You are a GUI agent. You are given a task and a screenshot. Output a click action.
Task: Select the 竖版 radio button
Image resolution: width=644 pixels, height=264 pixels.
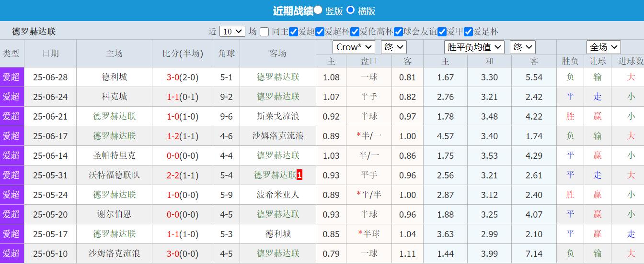coord(318,10)
